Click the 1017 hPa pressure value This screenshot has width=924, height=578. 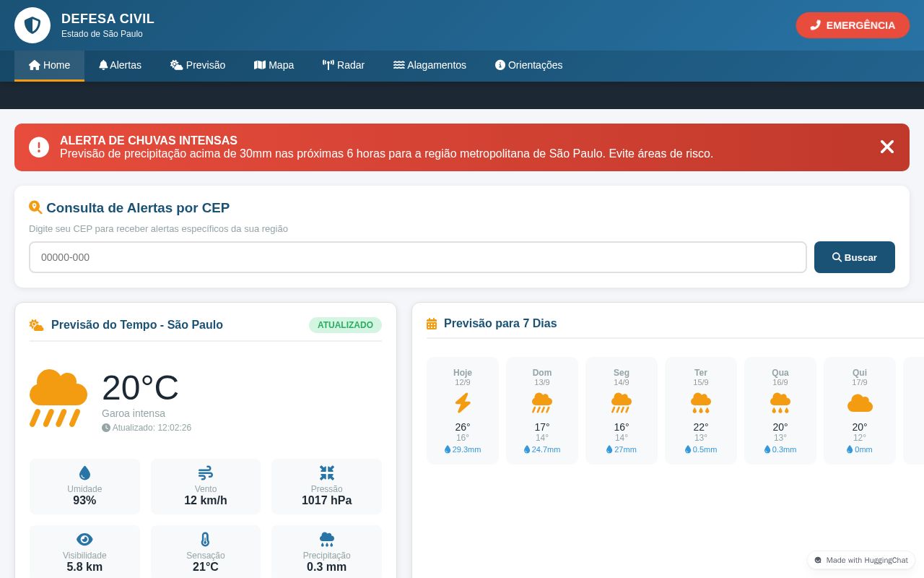(x=327, y=501)
